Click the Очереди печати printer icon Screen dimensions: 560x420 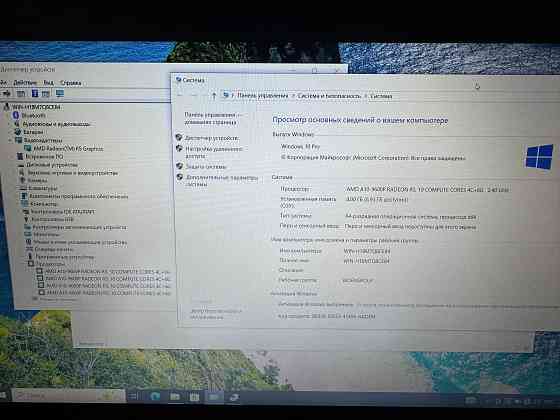pos(29,249)
